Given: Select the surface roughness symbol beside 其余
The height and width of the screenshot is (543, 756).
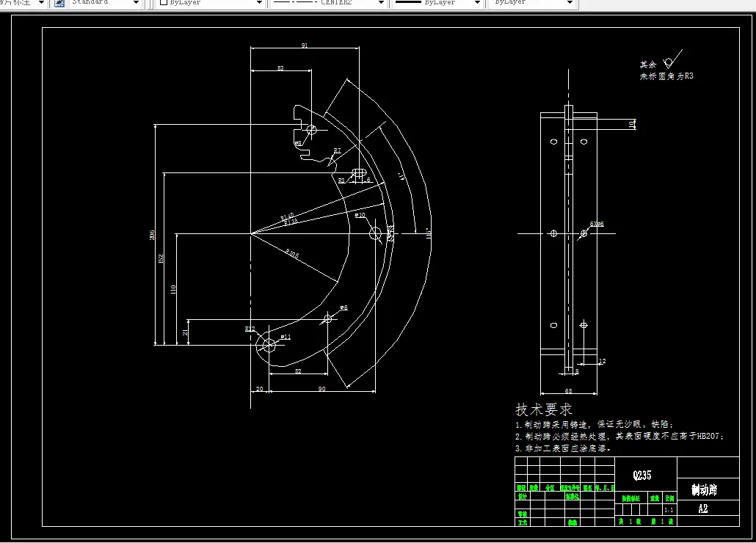Looking at the screenshot, I should pyautogui.click(x=672, y=59).
